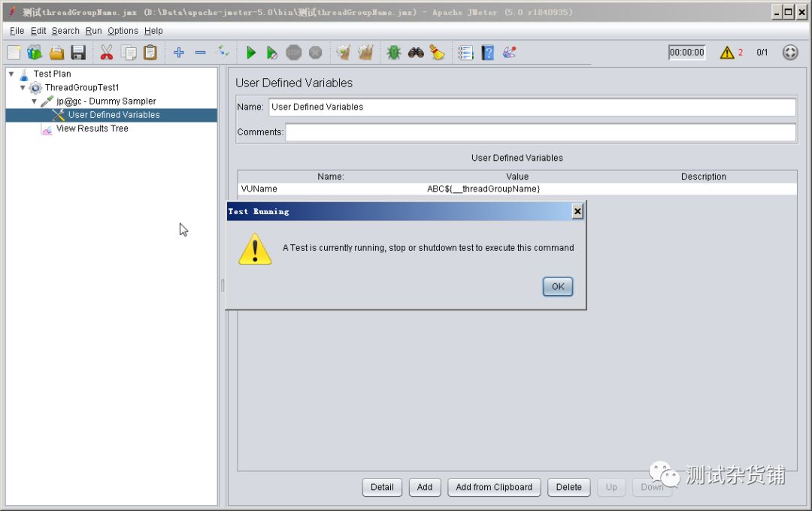The image size is (812, 511).
Task: Select View Results Tree item
Action: coord(92,129)
